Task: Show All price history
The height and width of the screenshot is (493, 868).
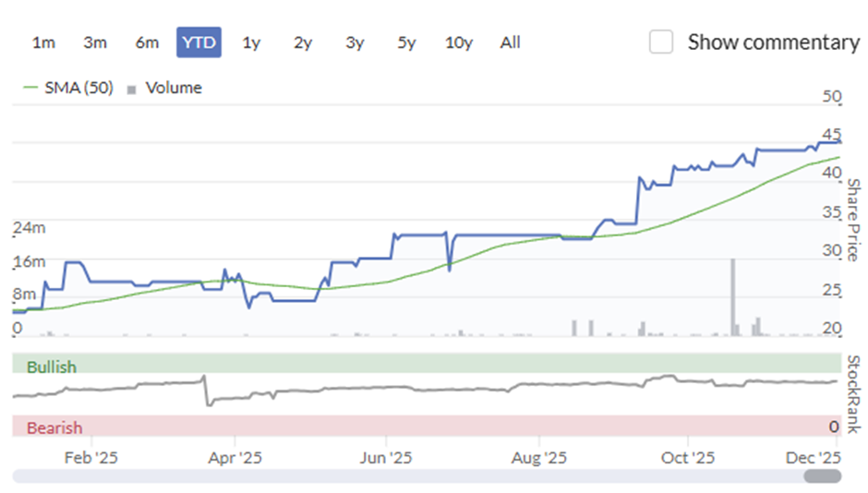Action: point(511,42)
